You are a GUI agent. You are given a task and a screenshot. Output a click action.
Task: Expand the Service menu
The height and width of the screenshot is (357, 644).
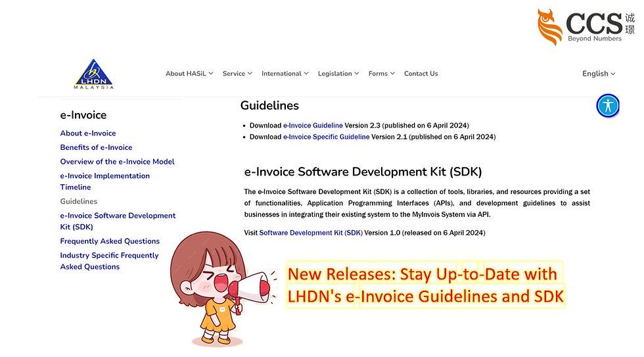pos(237,74)
